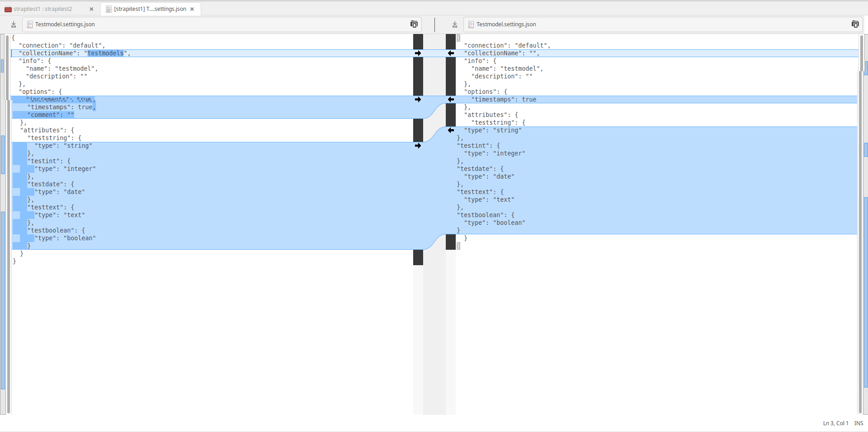868x432 pixels.
Task: Pull the collectionName change to the left pane
Action: click(451, 53)
